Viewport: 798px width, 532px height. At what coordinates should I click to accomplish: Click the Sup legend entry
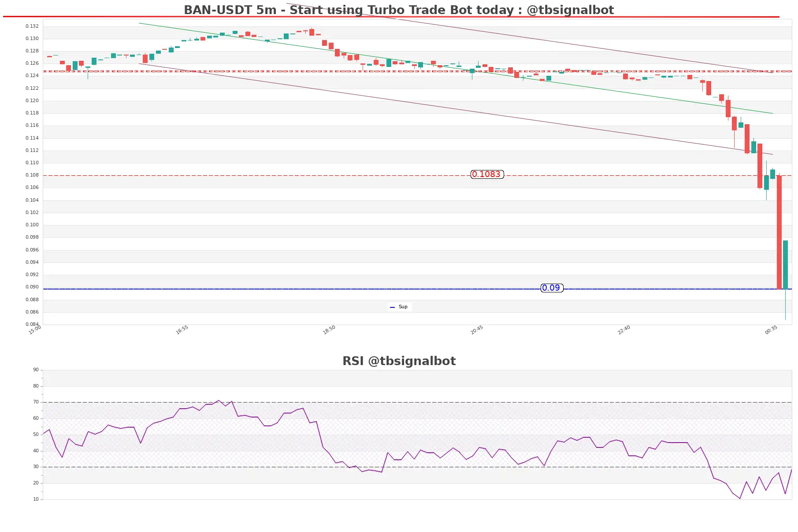[399, 307]
